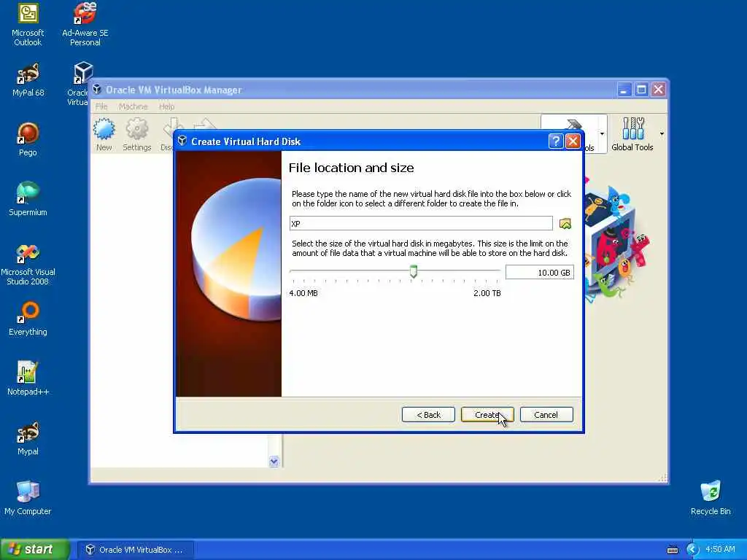Maximize the VirtualBox Manager window
This screenshot has height=560, width=747.
click(641, 90)
